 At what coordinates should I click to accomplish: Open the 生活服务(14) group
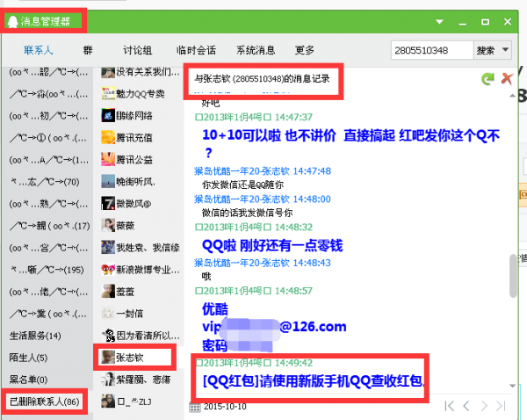(35, 336)
